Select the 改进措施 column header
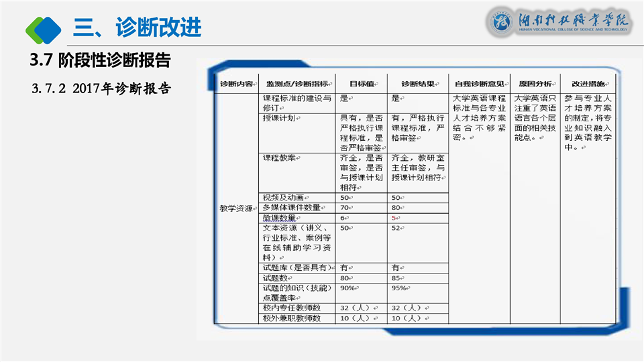Viewport: 644px width, 362px height. pyautogui.click(x=588, y=84)
